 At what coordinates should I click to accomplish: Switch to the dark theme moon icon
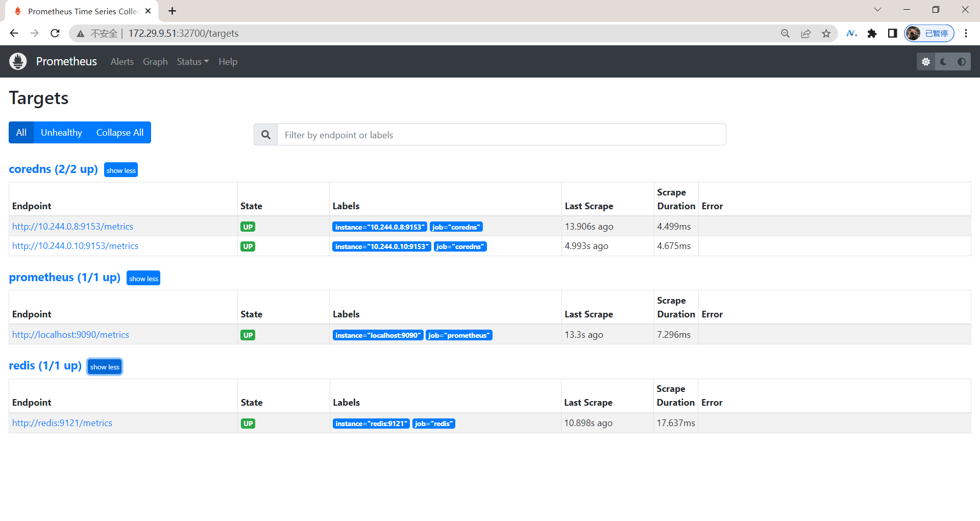click(944, 62)
